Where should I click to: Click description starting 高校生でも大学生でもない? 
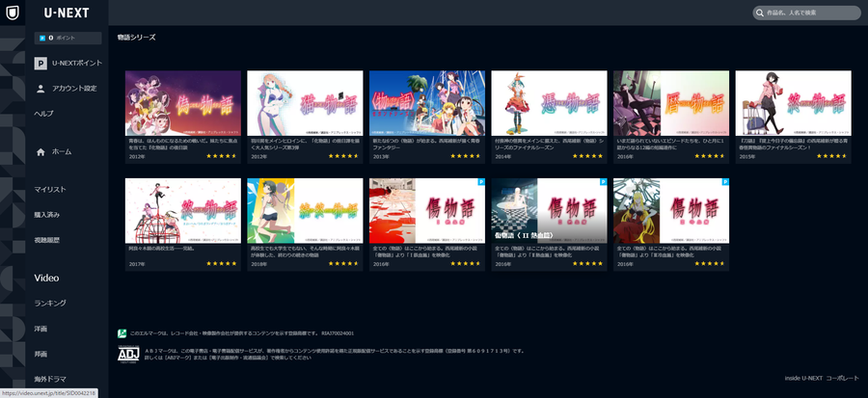pos(304,252)
